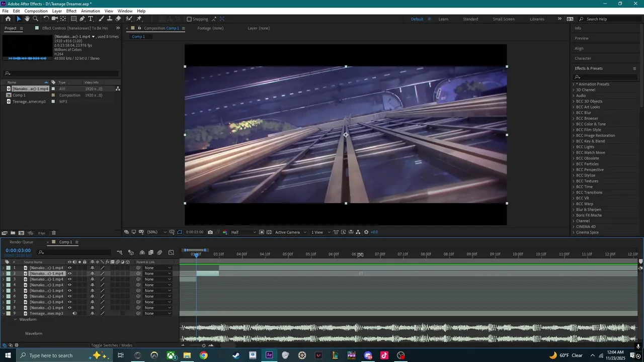Select the Brush tool
Viewport: 644px width, 362px height.
click(x=101, y=19)
